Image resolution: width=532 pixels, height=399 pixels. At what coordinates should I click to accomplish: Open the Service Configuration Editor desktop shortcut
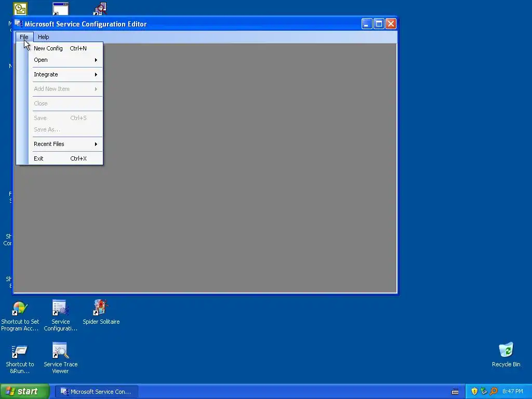[x=60, y=315]
